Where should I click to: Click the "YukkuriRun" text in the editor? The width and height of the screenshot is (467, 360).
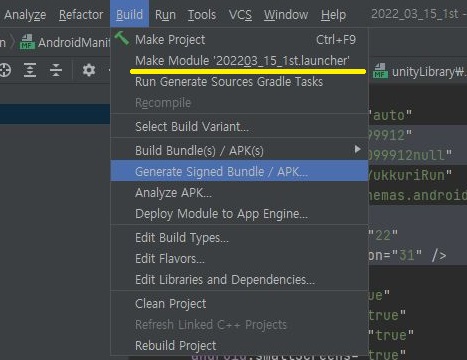click(x=410, y=175)
